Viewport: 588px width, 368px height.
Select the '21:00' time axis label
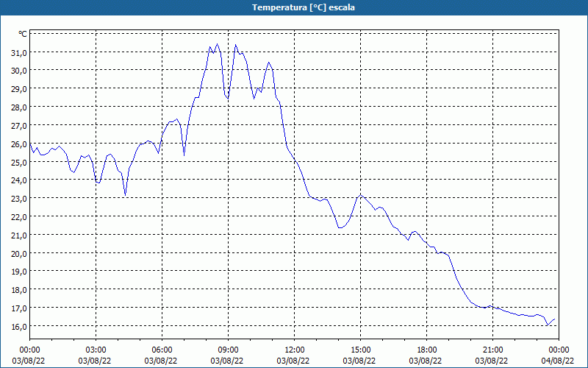click(x=492, y=350)
